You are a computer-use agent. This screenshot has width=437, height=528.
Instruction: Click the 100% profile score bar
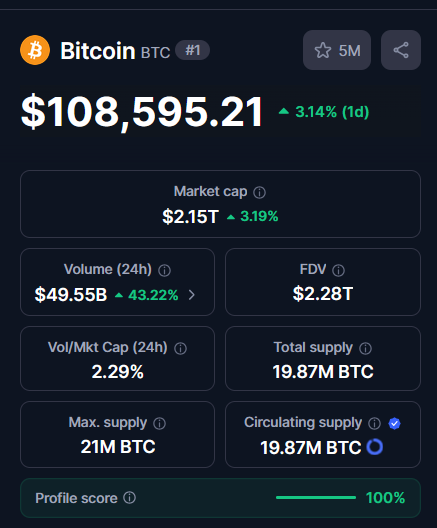[x=315, y=497]
